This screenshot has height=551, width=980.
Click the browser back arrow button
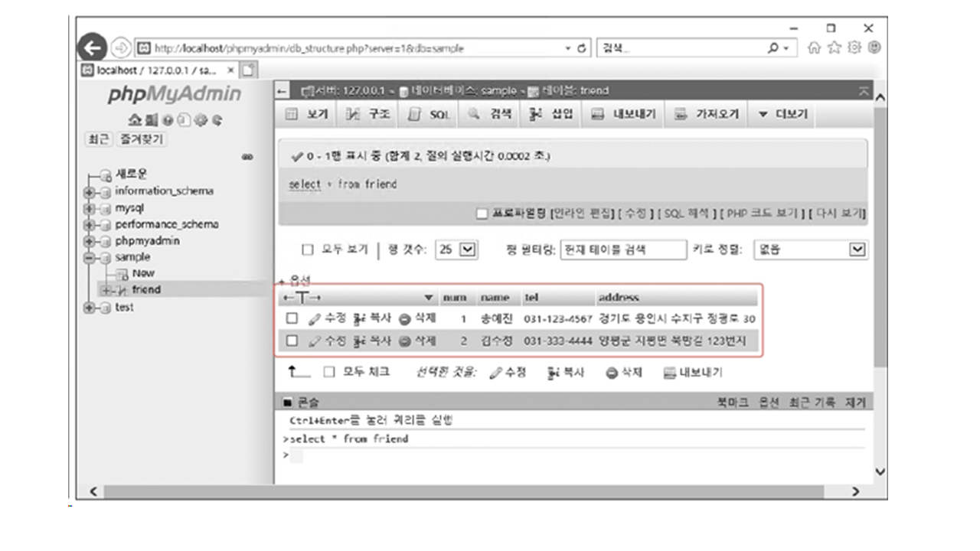tap(92, 48)
